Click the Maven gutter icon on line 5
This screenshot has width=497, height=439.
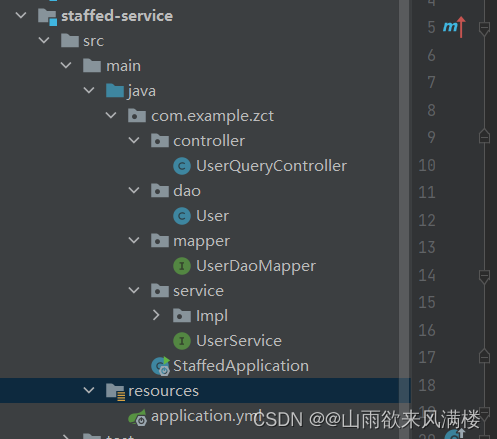454,27
